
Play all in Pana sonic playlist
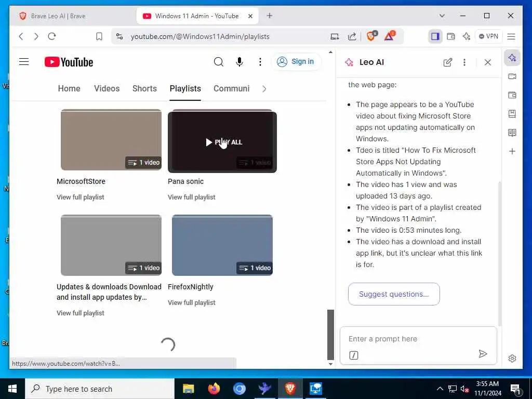click(x=222, y=142)
